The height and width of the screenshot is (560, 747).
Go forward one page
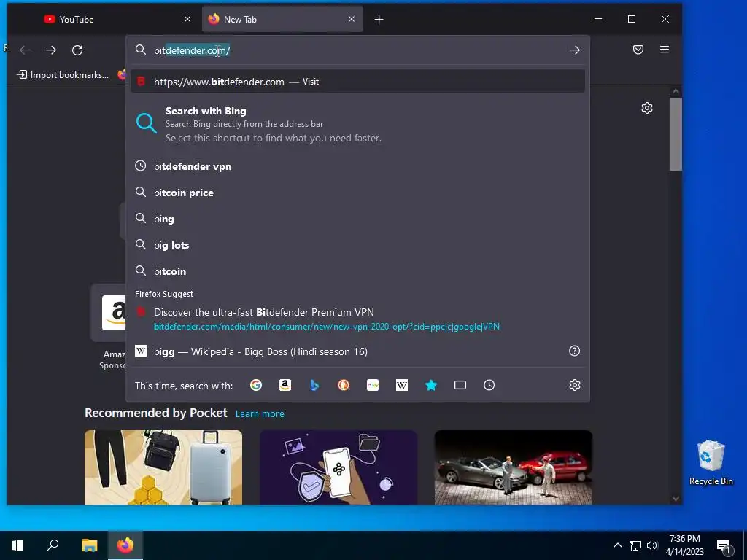pos(51,50)
